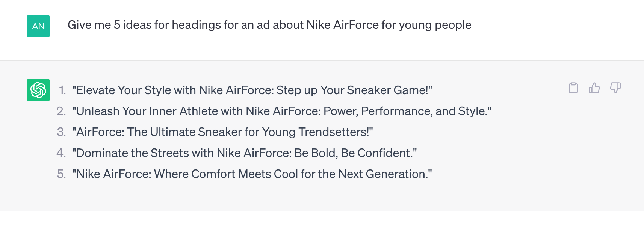644x231 pixels.
Task: Click list number 3 in the response
Action: (x=61, y=132)
